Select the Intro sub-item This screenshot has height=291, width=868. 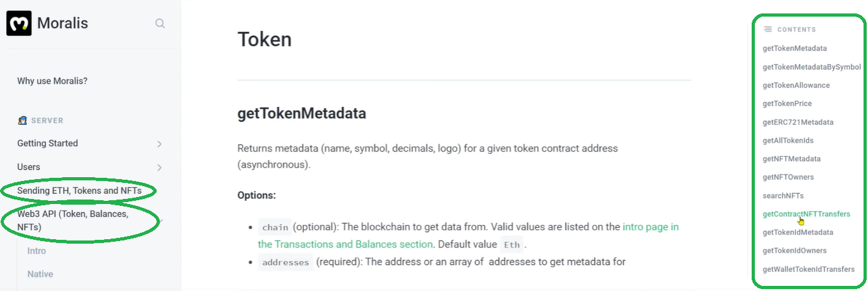point(36,251)
